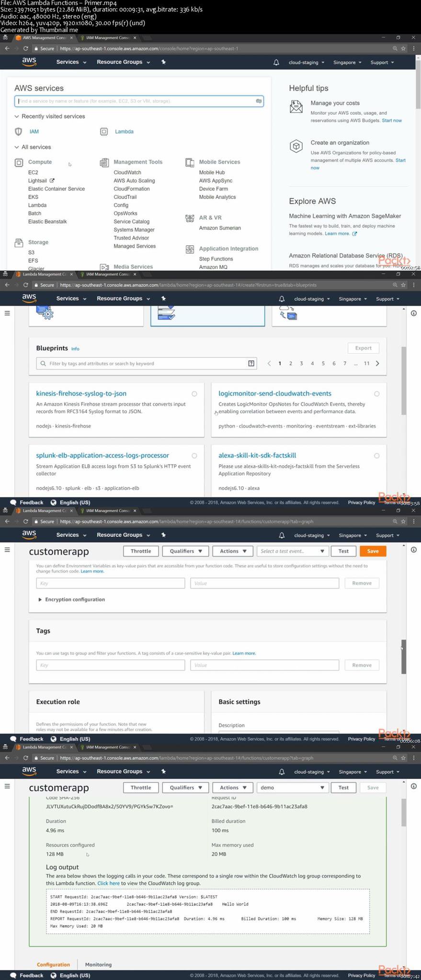This screenshot has height=980, width=421.
Task: Click the external link icon next to Lightsail
Action: pyautogui.click(x=52, y=180)
